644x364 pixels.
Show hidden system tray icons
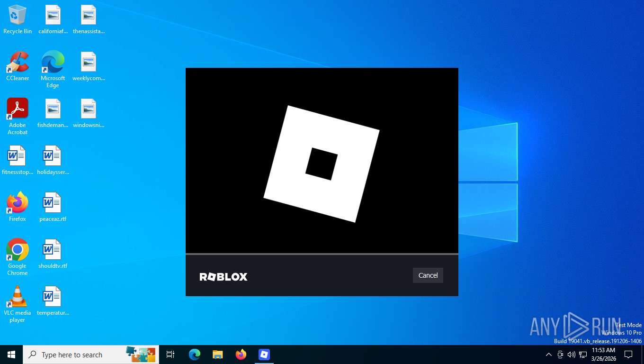point(549,355)
